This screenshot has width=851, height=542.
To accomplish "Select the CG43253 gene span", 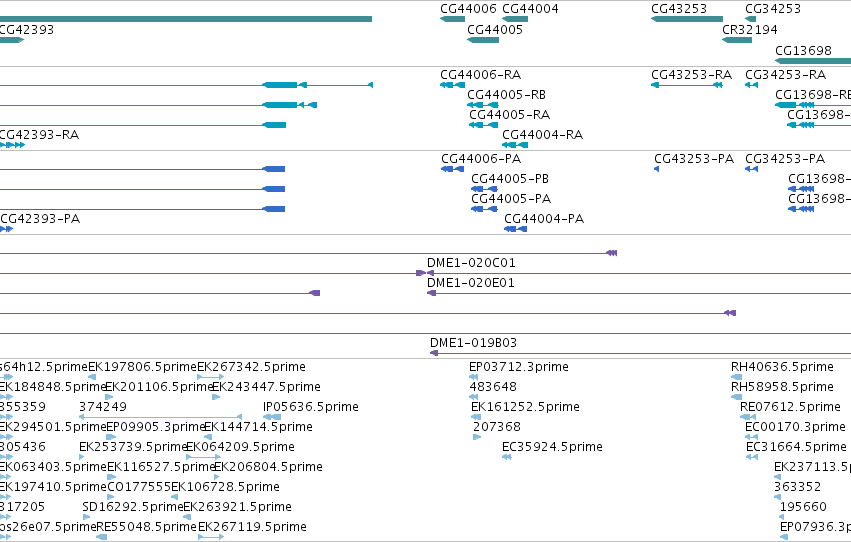I will coord(687,19).
